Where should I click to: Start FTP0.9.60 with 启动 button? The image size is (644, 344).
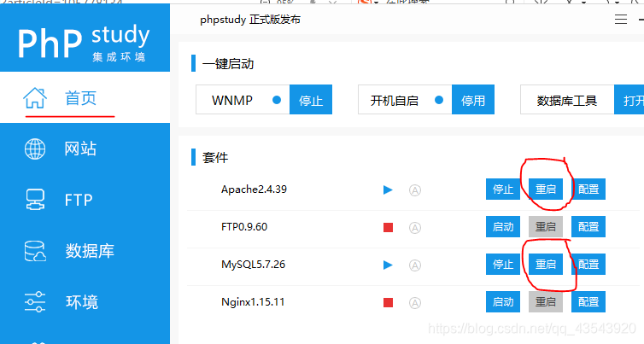503,226
